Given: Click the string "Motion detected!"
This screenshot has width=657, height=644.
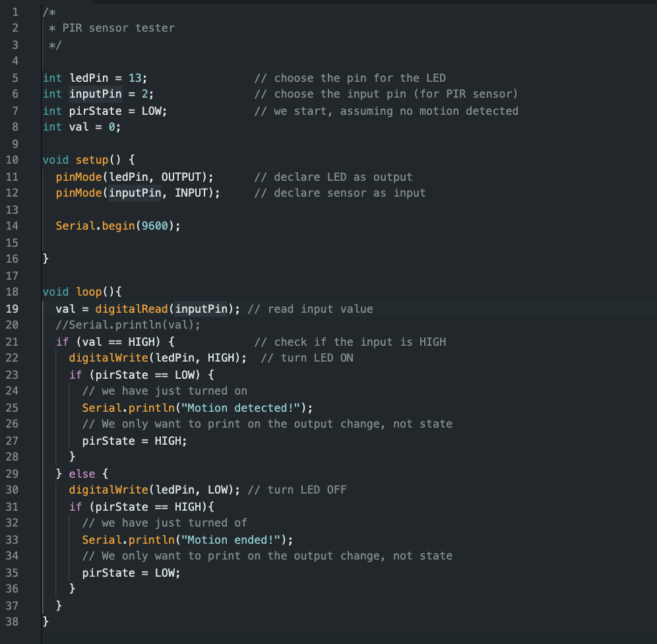Looking at the screenshot, I should 241,408.
